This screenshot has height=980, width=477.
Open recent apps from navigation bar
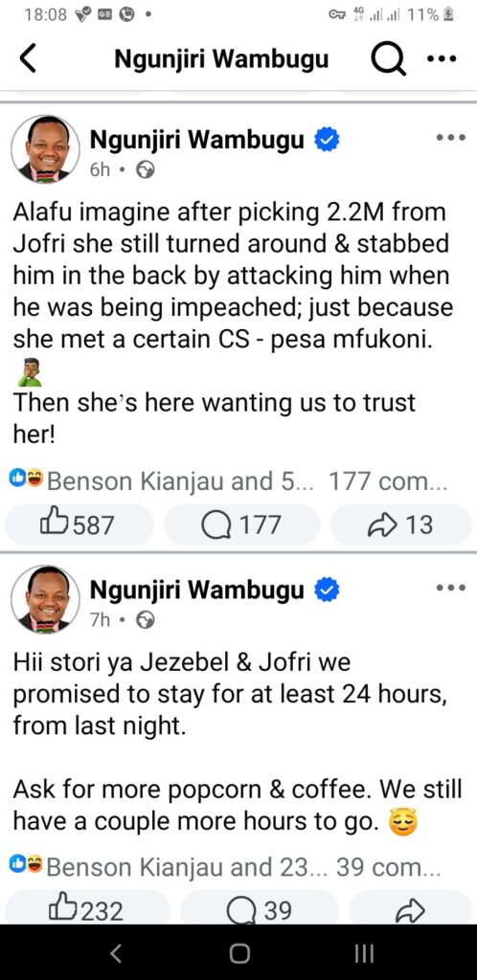(x=365, y=953)
